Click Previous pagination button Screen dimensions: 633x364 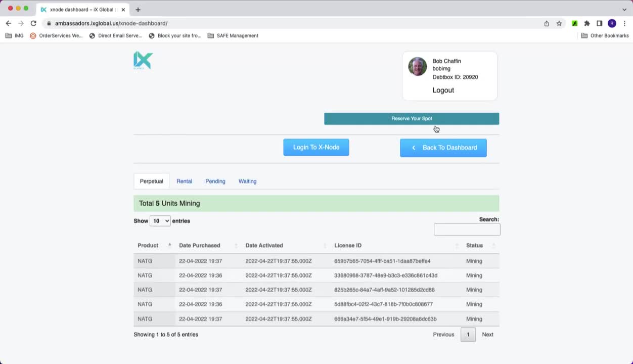(443, 334)
